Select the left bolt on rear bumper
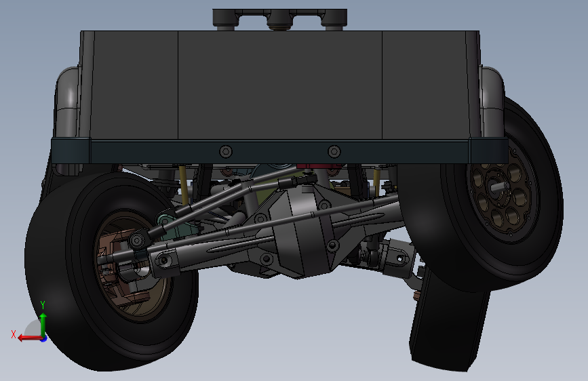Image resolution: width=588 pixels, height=381 pixels. pos(226,151)
